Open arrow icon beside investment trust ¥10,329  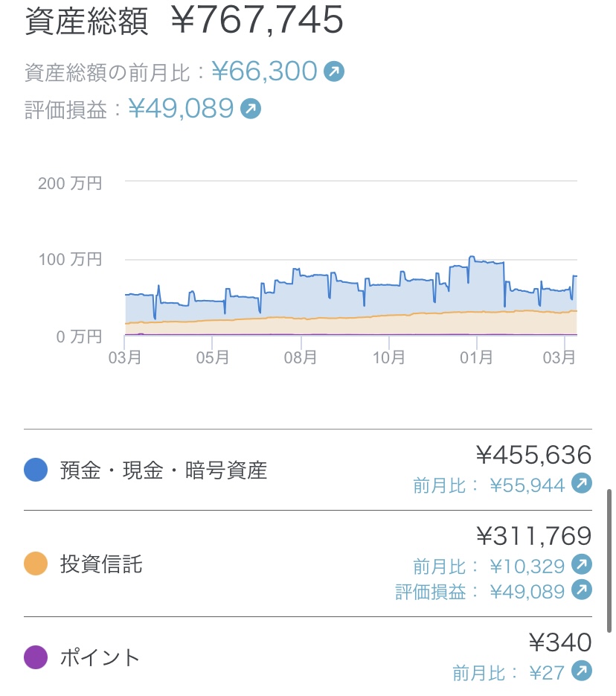click(x=582, y=565)
